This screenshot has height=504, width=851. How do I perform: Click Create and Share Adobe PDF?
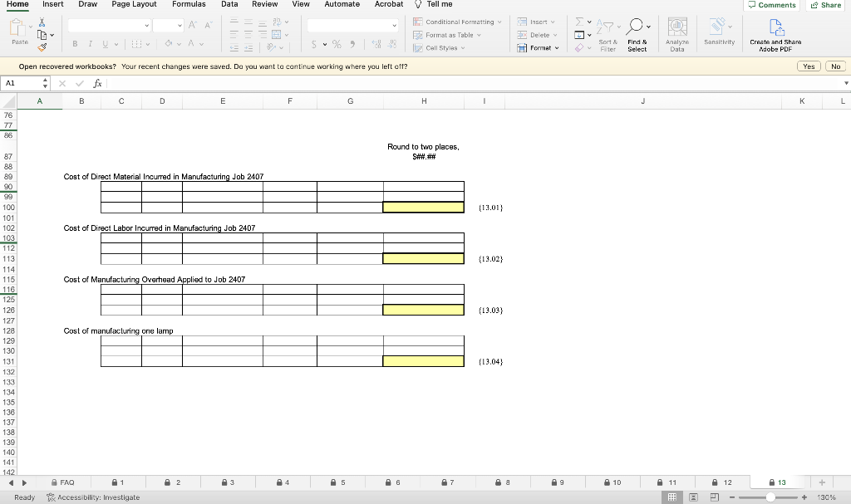(x=775, y=35)
